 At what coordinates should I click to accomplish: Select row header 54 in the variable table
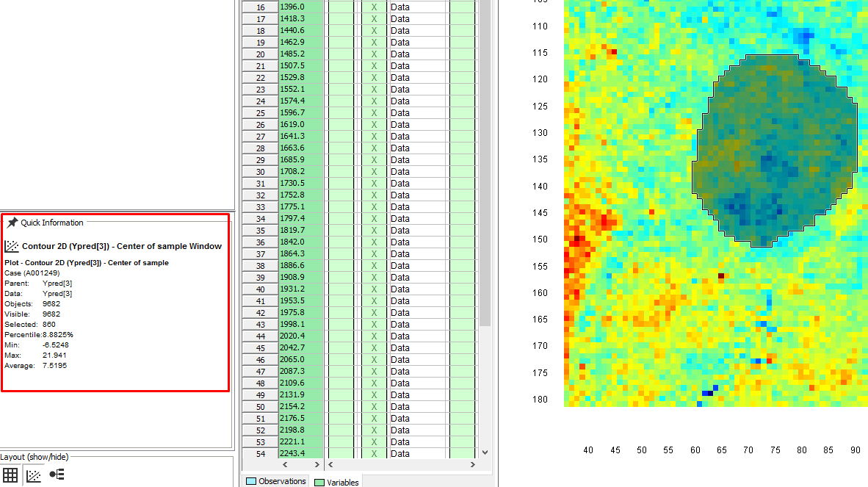click(260, 454)
